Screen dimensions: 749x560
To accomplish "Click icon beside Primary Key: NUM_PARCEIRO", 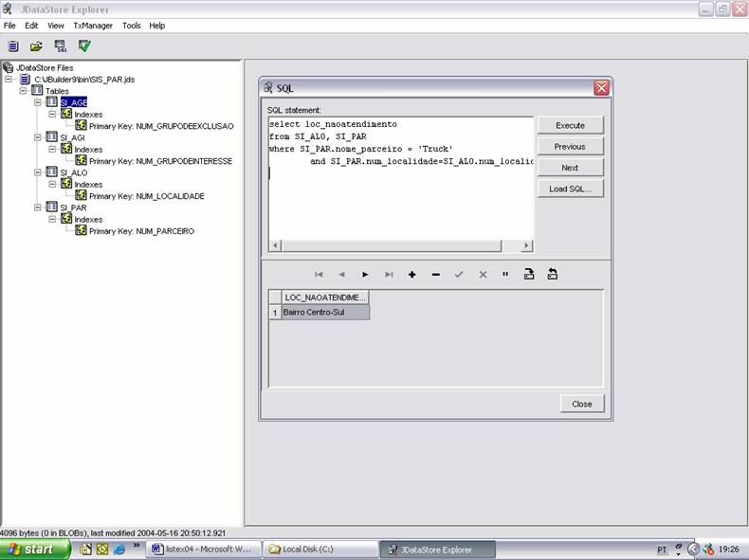I will tap(82, 230).
